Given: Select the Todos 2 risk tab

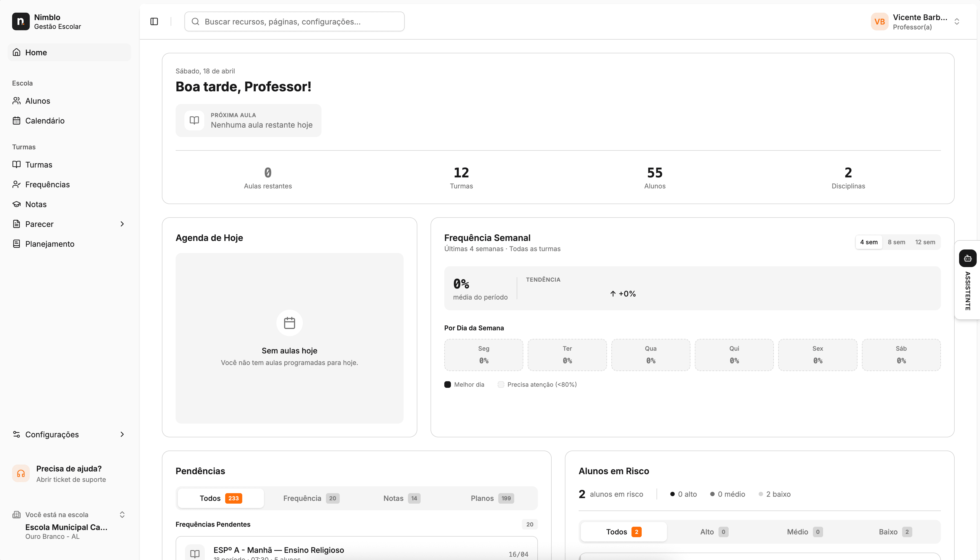Looking at the screenshot, I should [x=624, y=532].
